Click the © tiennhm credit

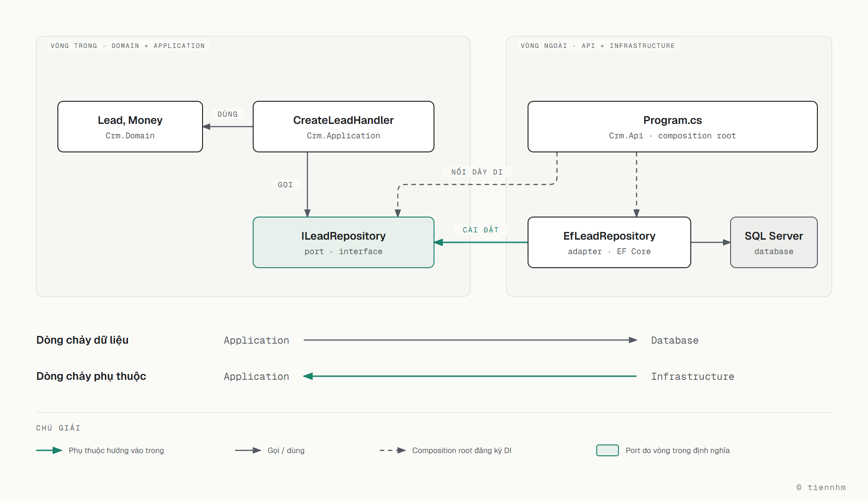[821, 487]
